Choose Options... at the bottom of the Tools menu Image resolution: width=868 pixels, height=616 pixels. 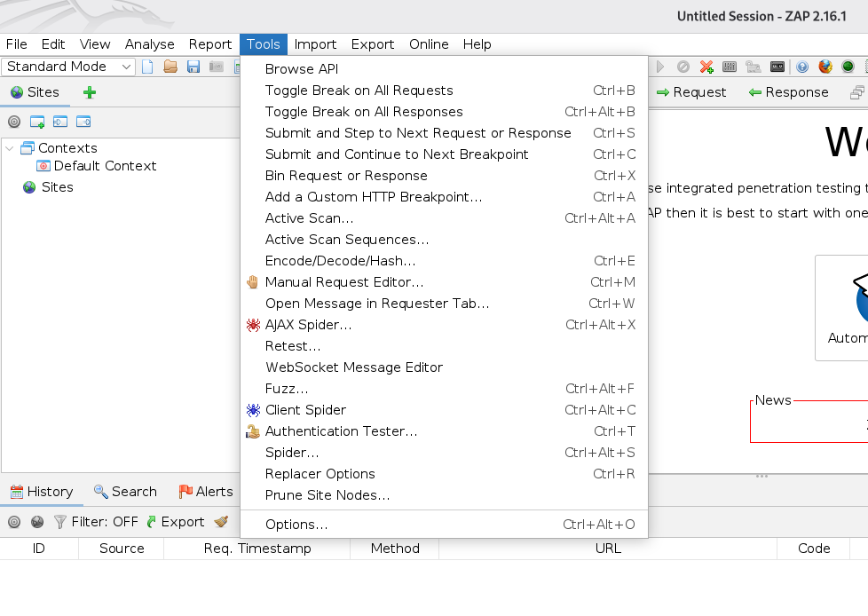coord(444,524)
